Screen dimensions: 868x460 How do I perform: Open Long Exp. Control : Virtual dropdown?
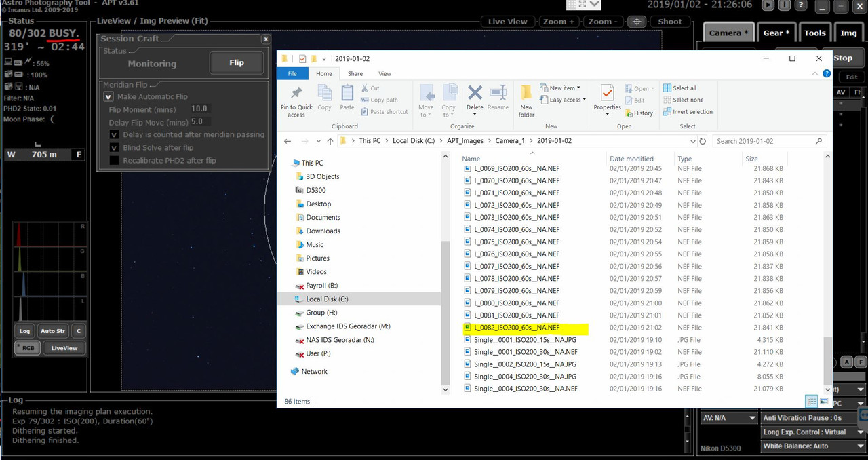point(813,432)
